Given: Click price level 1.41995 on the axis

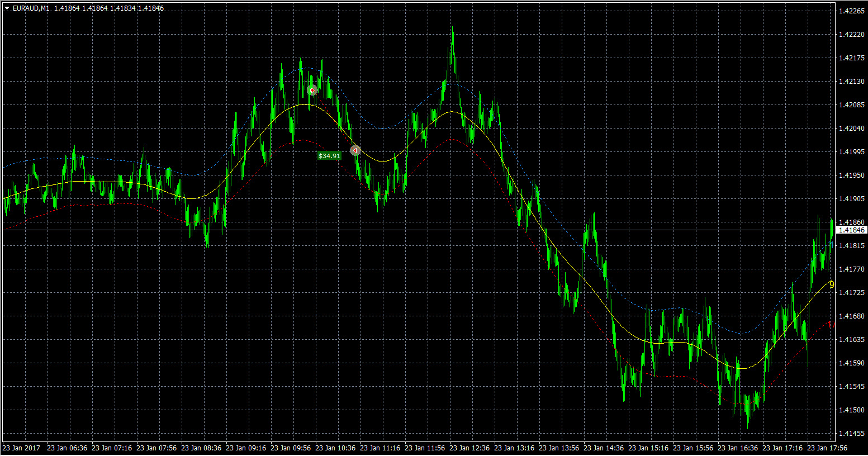Looking at the screenshot, I should tap(852, 152).
